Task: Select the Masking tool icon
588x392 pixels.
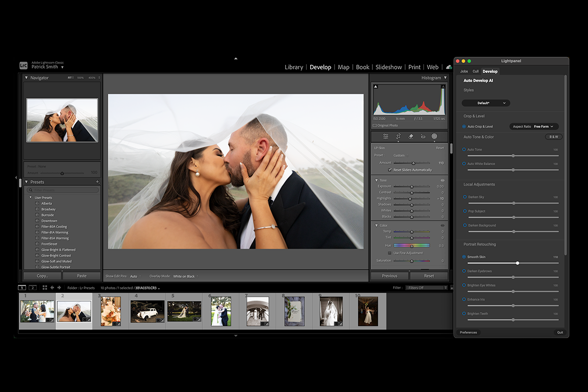Action: (x=434, y=136)
